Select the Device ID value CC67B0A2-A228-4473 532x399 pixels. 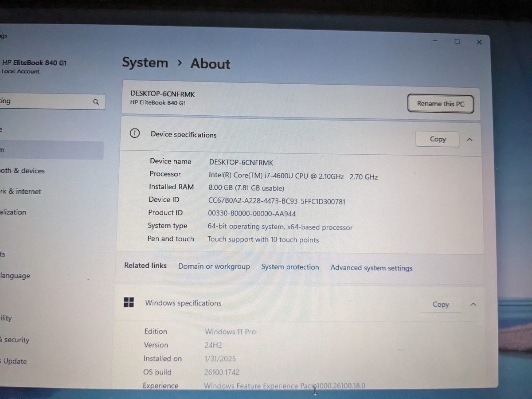[277, 201]
